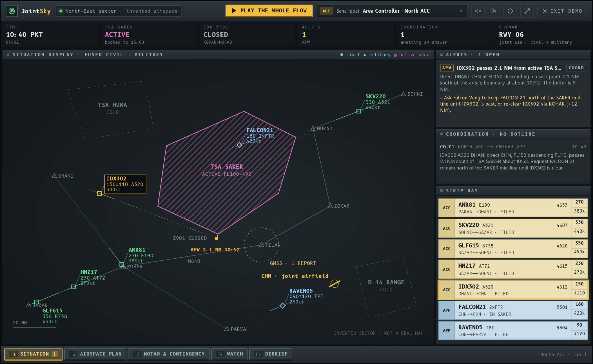
Task: Select the AMR81 track symbol at KOHAR
Action: pyautogui.click(x=122, y=264)
